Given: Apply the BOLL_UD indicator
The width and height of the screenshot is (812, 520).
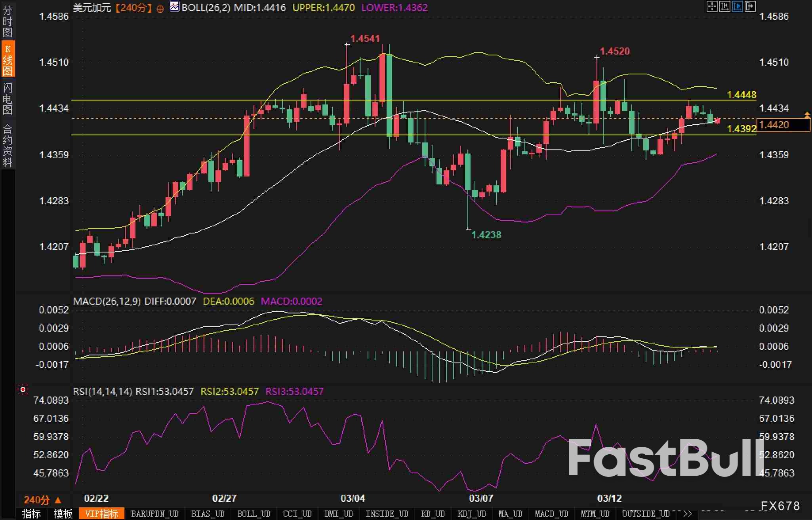Looking at the screenshot, I should point(254,514).
